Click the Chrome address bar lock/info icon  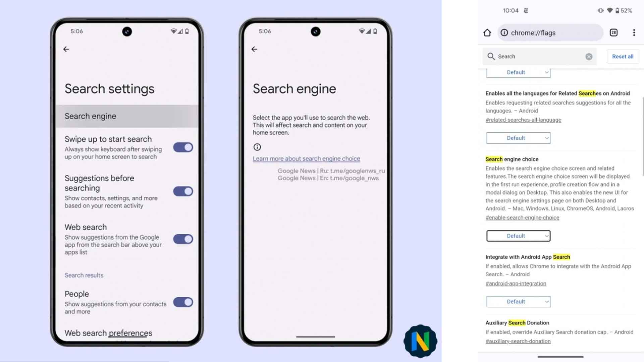[504, 32]
